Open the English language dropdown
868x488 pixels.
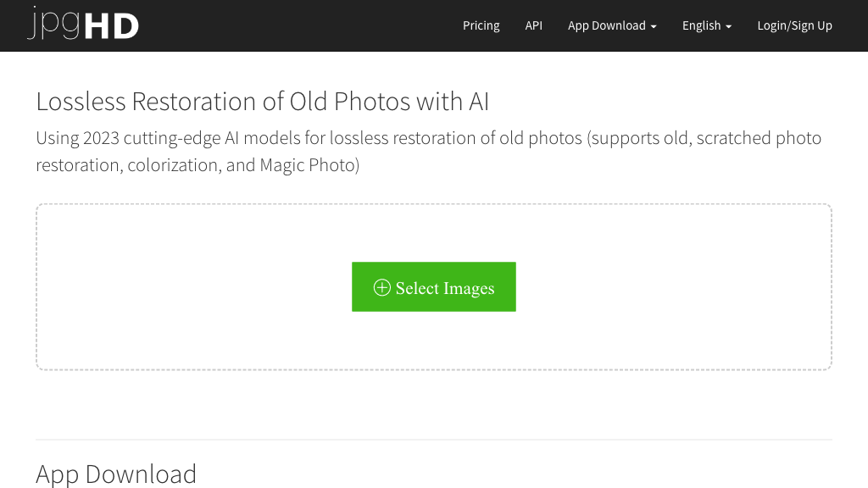(x=701, y=25)
